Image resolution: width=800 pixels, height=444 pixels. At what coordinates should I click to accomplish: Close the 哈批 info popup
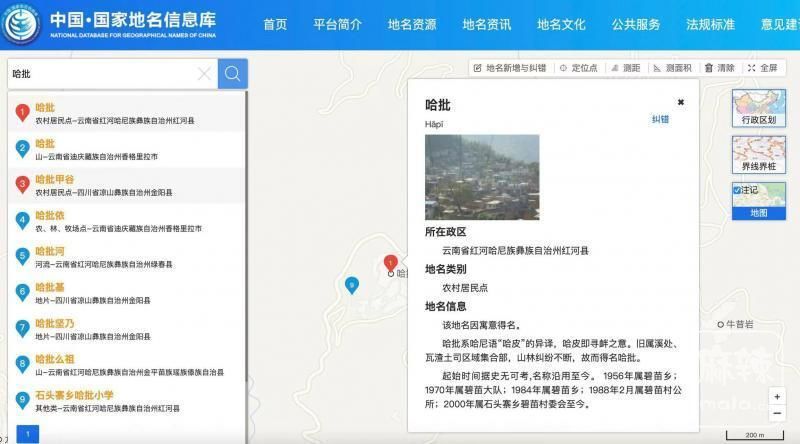(x=681, y=102)
